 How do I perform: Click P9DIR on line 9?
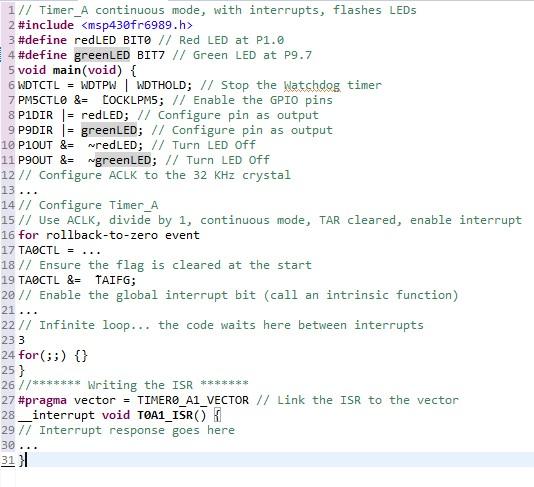click(x=35, y=130)
